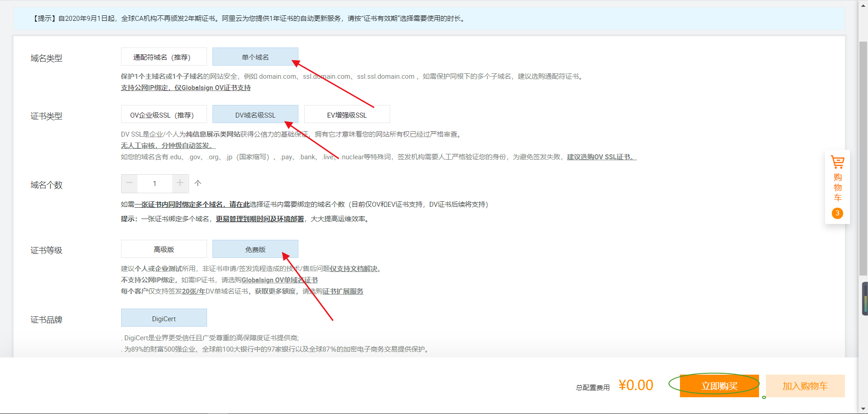Choose OV企业级SSL certificate type
The height and width of the screenshot is (414, 868).
coord(164,115)
